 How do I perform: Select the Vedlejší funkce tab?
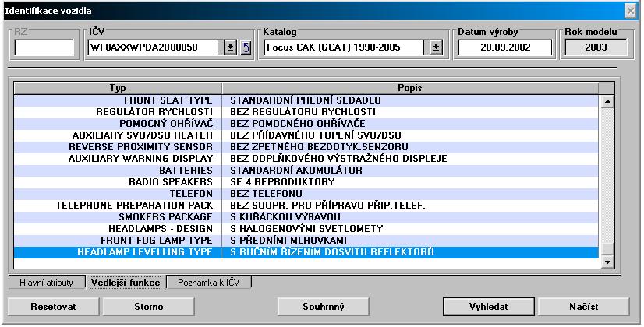click(126, 283)
